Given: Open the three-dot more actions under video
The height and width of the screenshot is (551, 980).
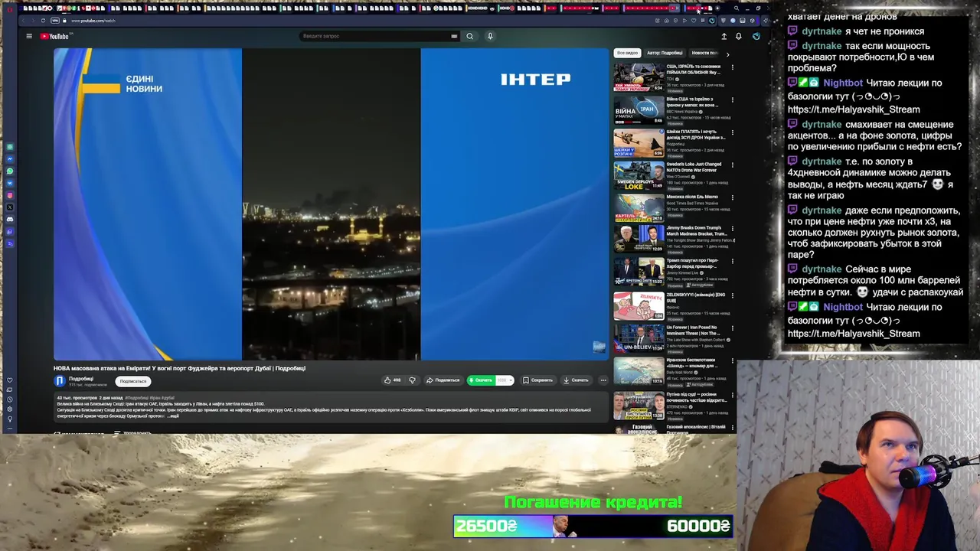Looking at the screenshot, I should [x=603, y=380].
